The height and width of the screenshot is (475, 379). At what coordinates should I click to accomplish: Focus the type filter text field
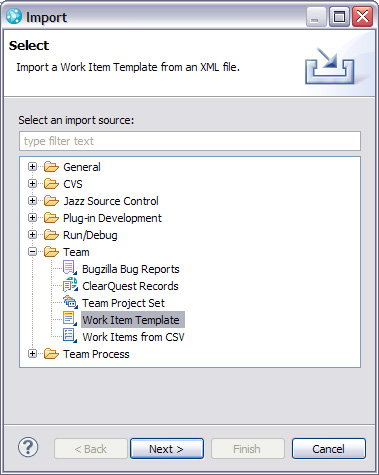(190, 141)
